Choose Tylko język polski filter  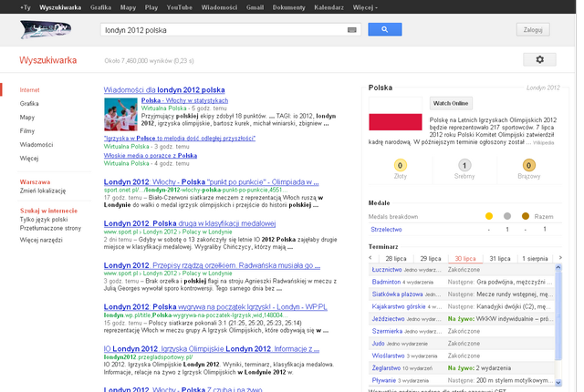pos(44,220)
